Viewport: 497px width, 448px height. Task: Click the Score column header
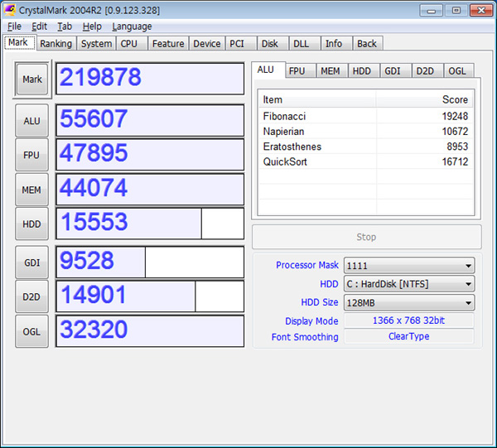[425, 99]
